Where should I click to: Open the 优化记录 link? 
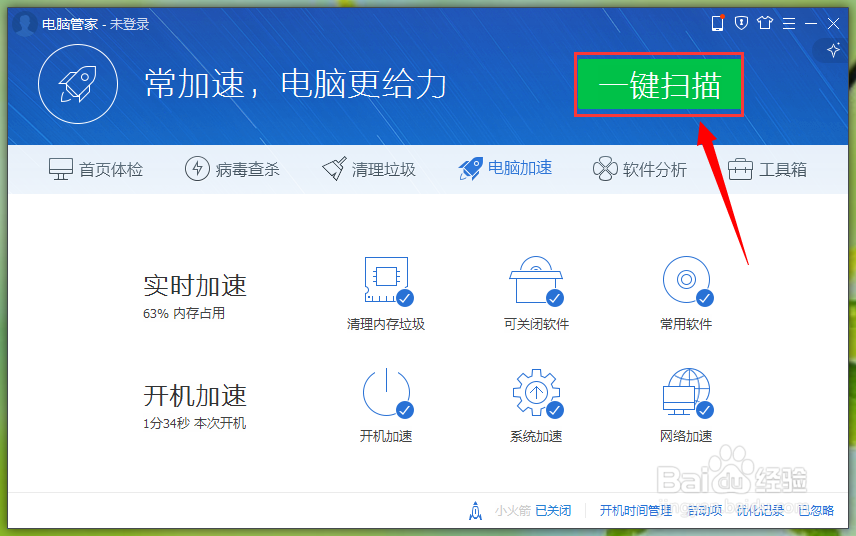760,511
